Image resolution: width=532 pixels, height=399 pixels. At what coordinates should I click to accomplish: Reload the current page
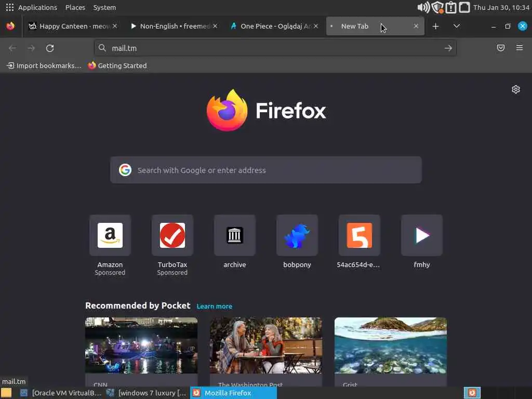[x=50, y=48]
